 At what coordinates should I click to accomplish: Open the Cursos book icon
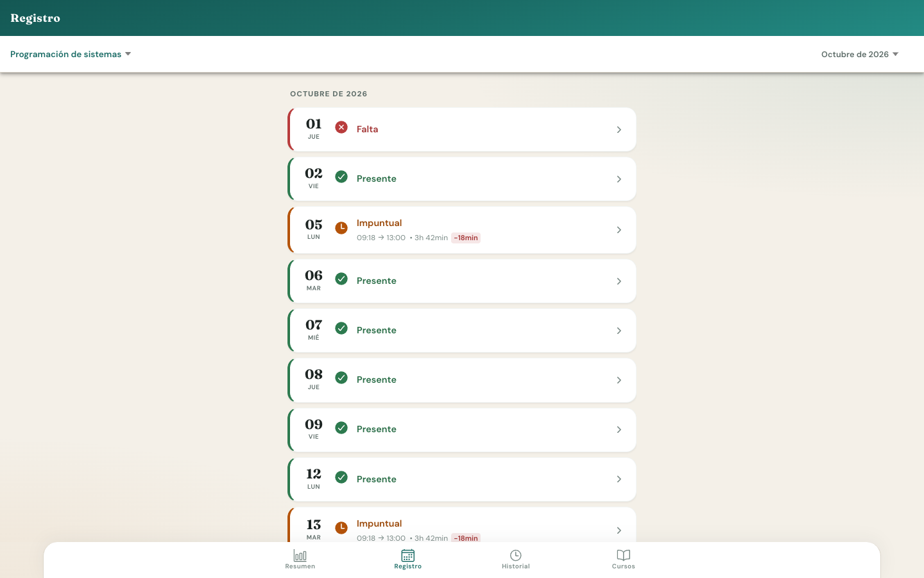pyautogui.click(x=624, y=555)
